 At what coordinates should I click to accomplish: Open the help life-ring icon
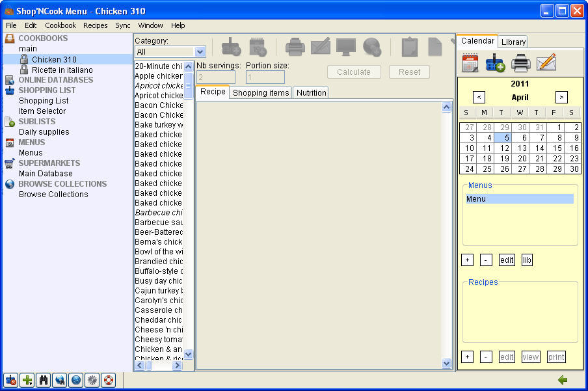click(108, 380)
